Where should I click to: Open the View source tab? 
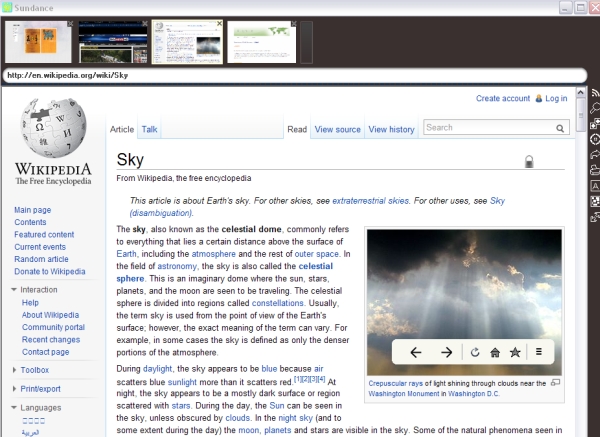tap(338, 129)
